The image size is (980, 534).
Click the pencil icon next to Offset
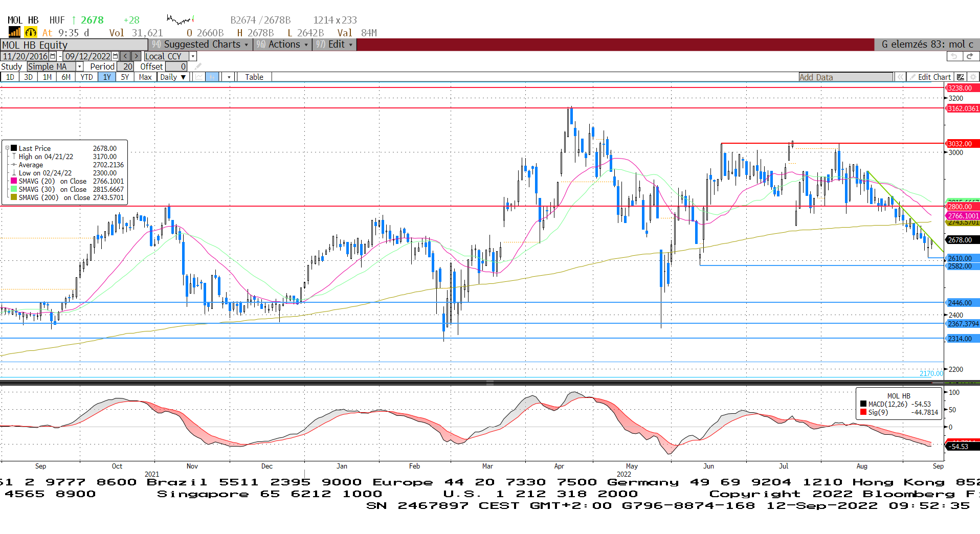[198, 66]
